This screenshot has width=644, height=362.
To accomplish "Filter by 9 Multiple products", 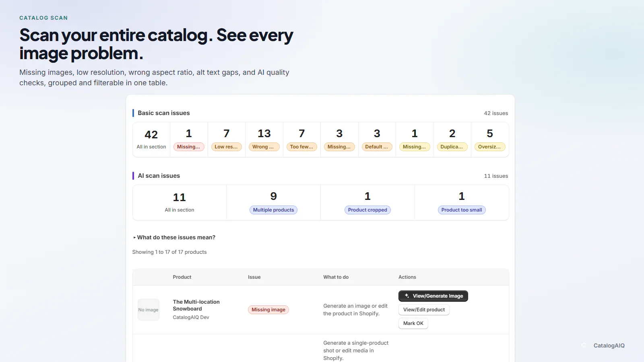I will tap(274, 203).
